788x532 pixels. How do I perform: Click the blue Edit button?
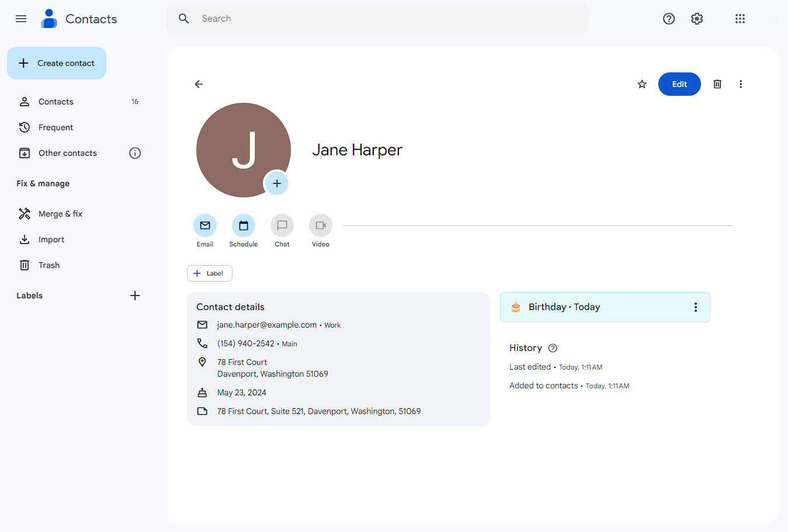click(679, 84)
